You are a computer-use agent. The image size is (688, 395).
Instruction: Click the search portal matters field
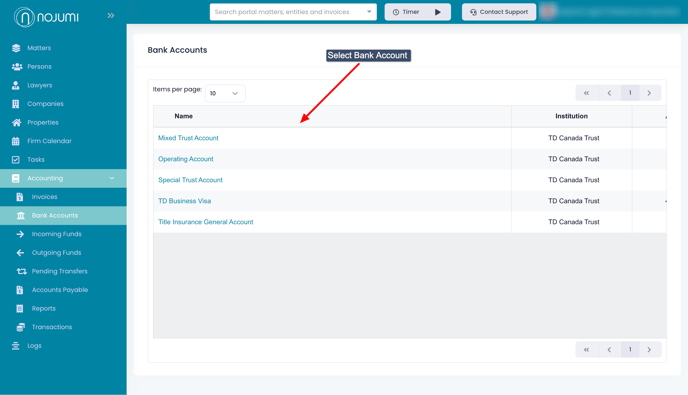288,12
